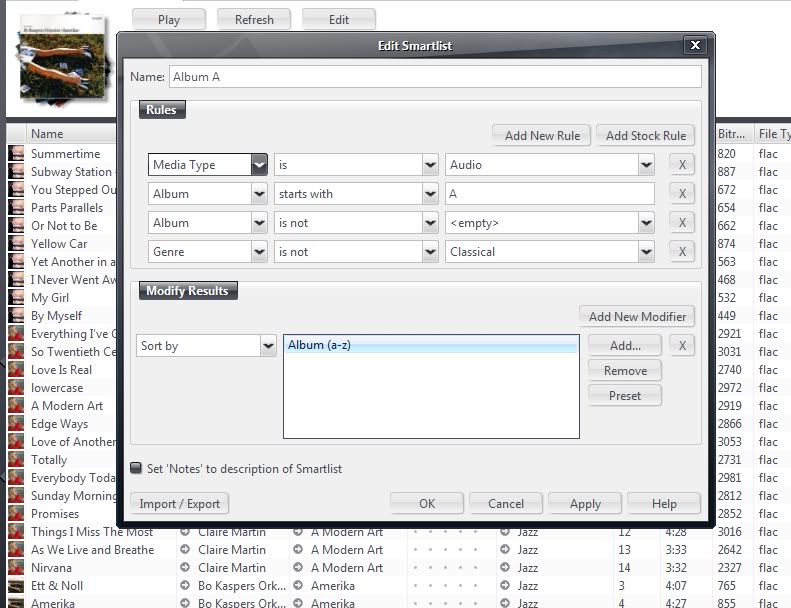
Task: Click the smartlist Name input field
Action: click(x=435, y=77)
